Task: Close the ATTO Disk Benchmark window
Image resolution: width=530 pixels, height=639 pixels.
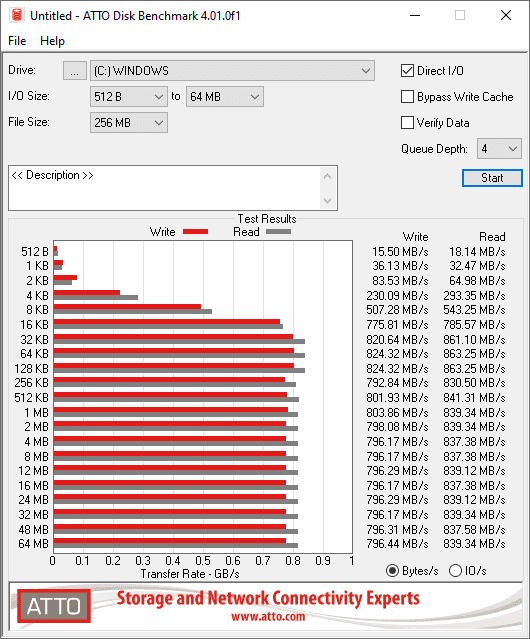Action: (506, 15)
